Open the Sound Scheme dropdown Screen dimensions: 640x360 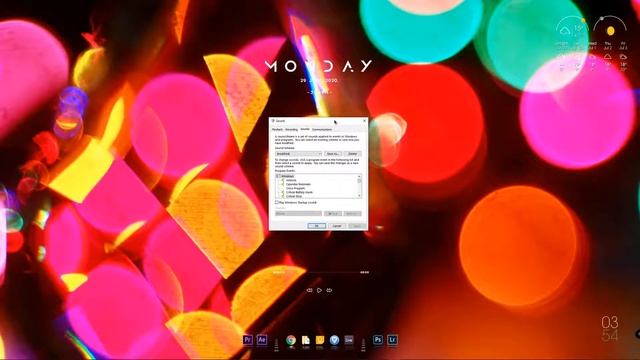299,154
